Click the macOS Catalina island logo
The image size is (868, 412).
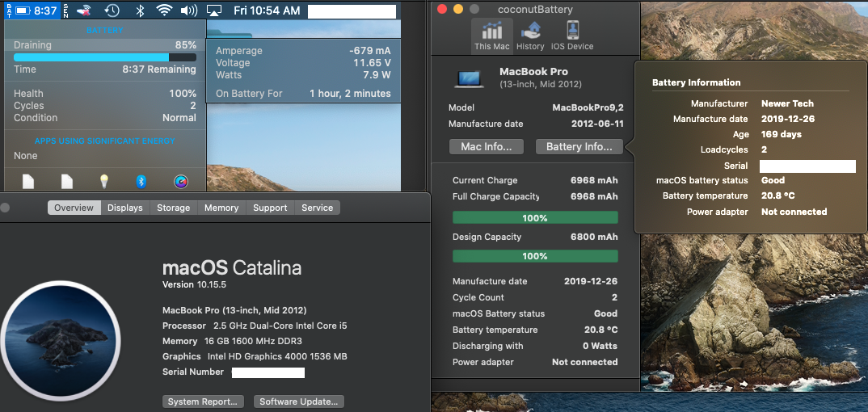click(61, 339)
